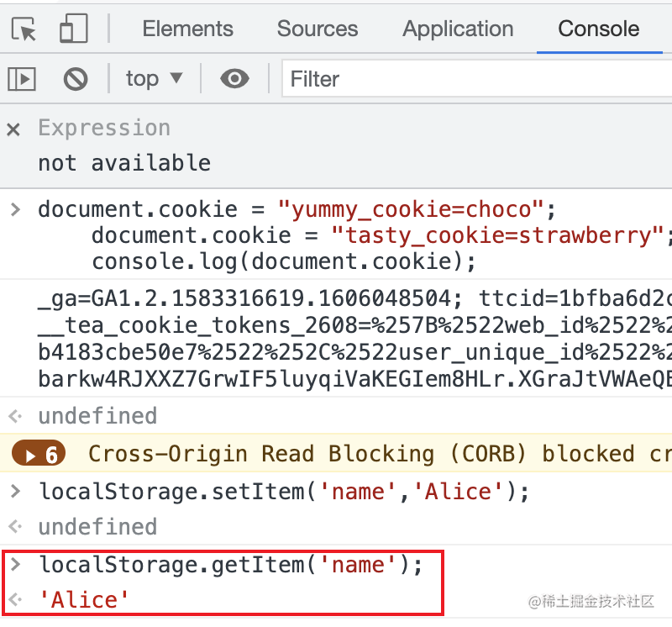Switch to the Sources tab

pyautogui.click(x=318, y=29)
